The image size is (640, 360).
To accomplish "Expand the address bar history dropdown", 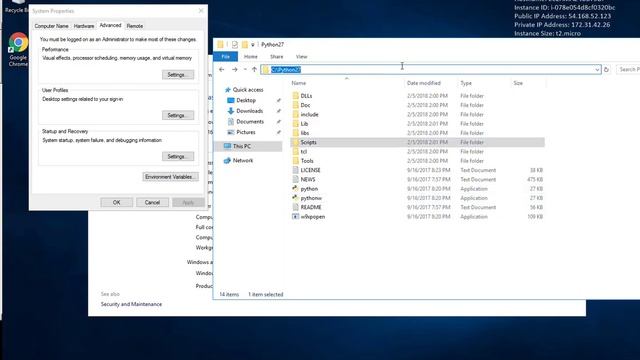I will tap(597, 70).
